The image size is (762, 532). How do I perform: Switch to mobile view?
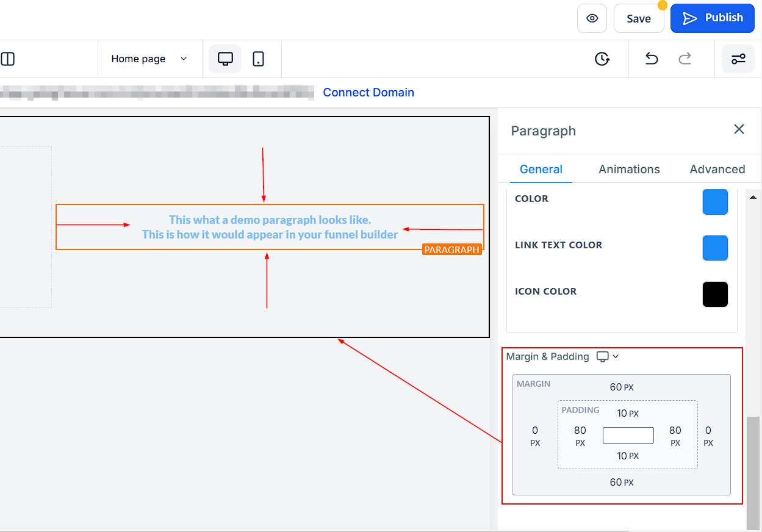click(259, 59)
